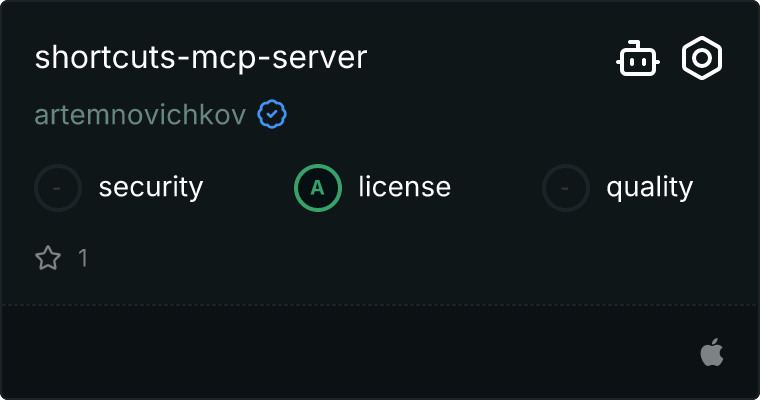The width and height of the screenshot is (760, 400).
Task: Click the security grade dash circle
Action: (x=58, y=187)
